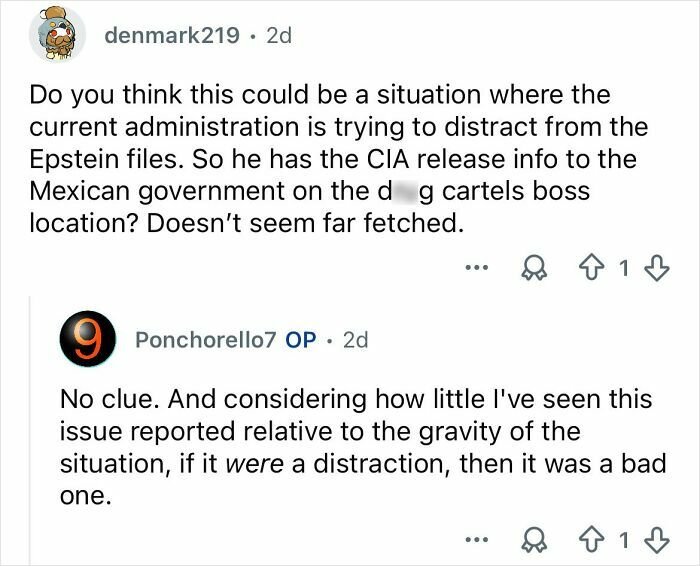
Task: Click the 2d timestamp on denmark219's comment
Action: 277,36
